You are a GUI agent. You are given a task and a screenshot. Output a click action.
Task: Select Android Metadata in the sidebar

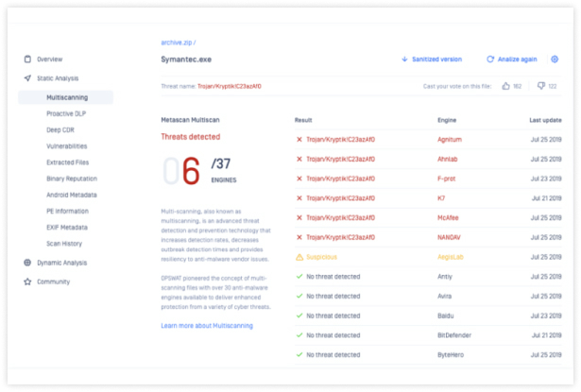pyautogui.click(x=72, y=195)
